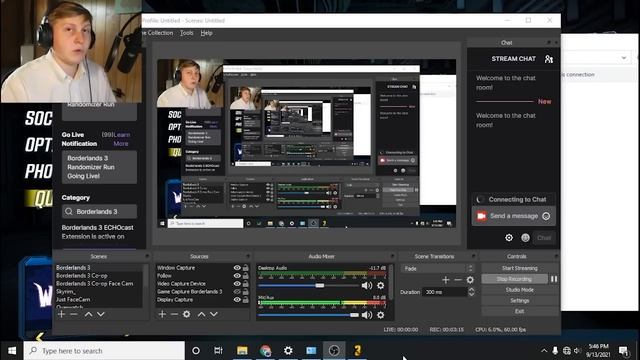
Task: Open Chrome from taskbar
Action: [x=265, y=351]
